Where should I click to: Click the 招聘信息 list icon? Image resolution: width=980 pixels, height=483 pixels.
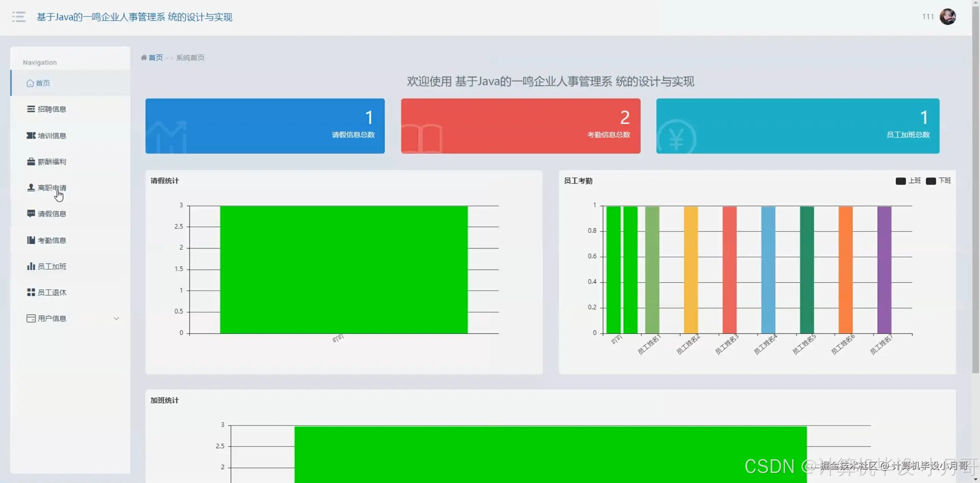(31, 109)
